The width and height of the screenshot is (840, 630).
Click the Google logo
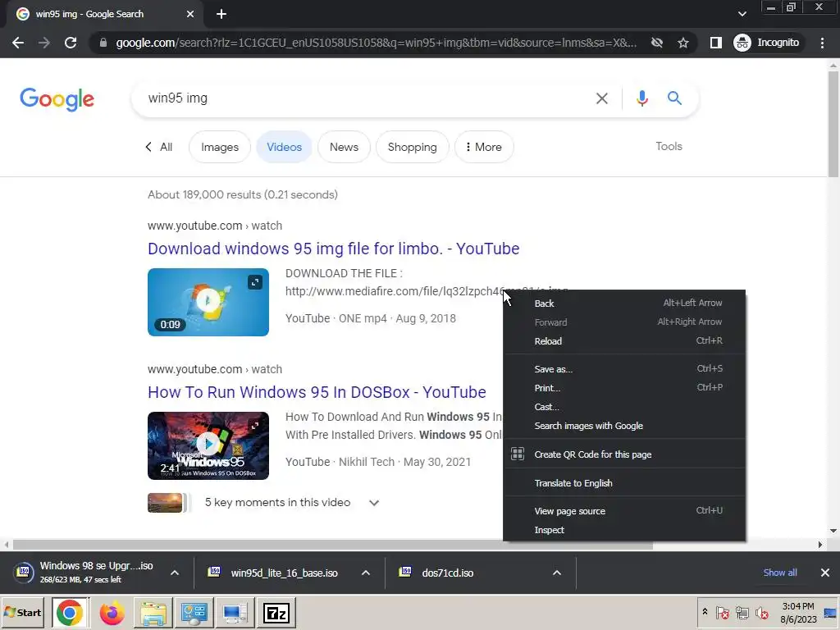point(57,99)
